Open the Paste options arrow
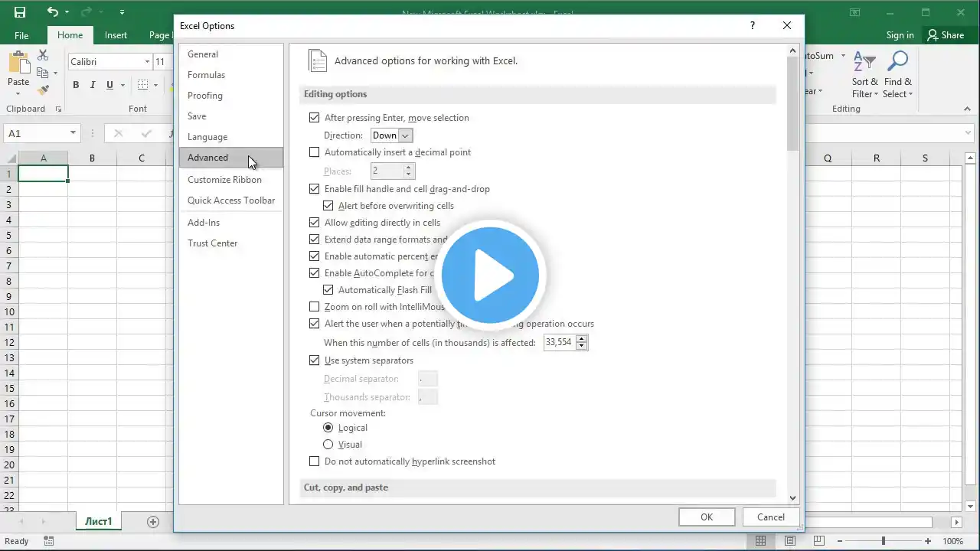 [18, 94]
